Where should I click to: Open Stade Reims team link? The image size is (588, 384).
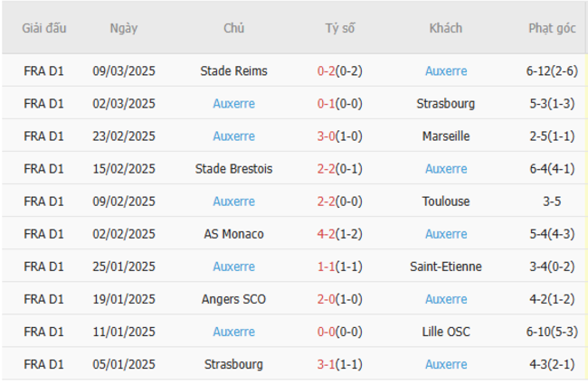pos(233,71)
